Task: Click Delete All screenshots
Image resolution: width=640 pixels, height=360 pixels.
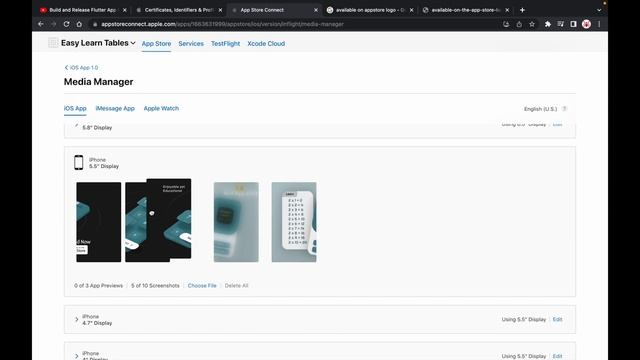Action: 236,286
